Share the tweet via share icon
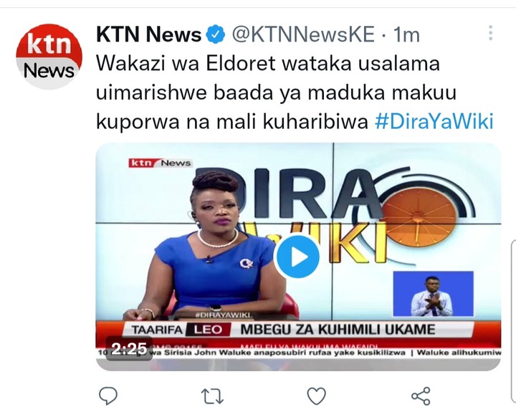Image resolution: width=516 pixels, height=420 pixels. tap(421, 396)
